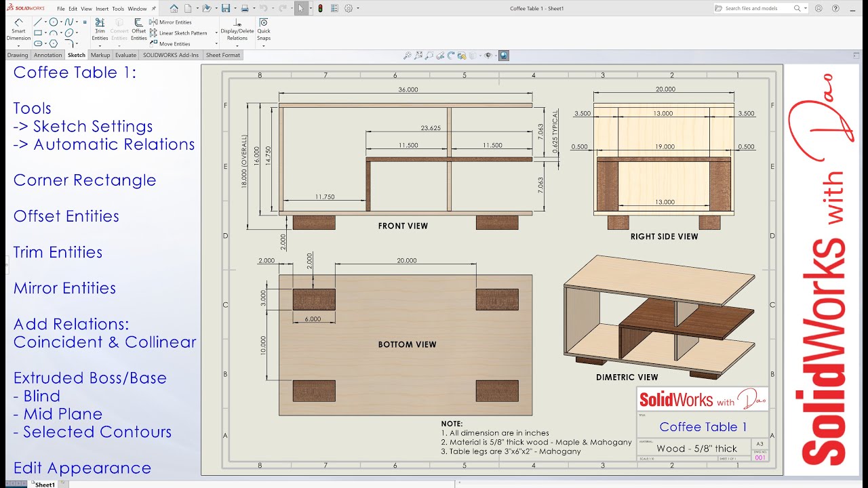Expand the search options dropdown

(x=806, y=8)
